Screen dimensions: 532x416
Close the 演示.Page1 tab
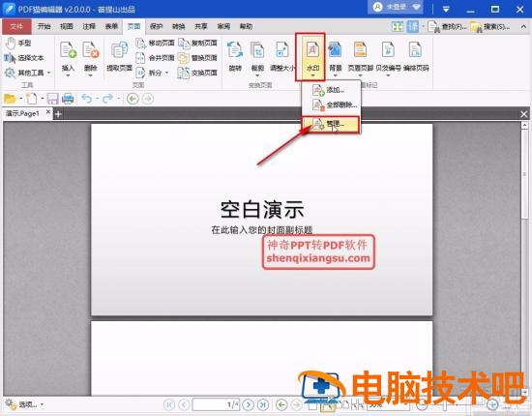(48, 111)
